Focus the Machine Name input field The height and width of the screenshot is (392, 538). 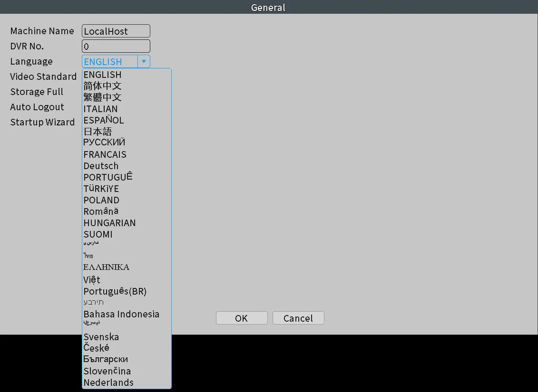116,31
